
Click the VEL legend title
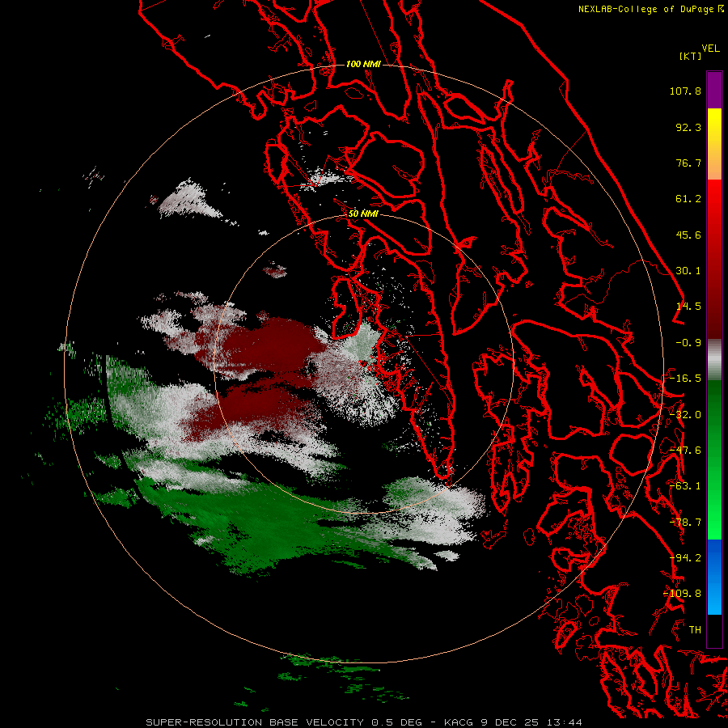(710, 49)
